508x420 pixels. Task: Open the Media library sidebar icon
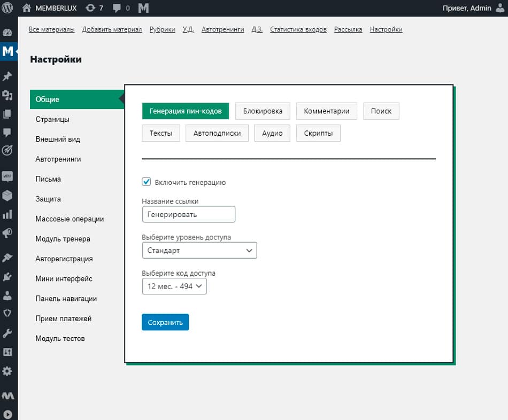click(7, 96)
